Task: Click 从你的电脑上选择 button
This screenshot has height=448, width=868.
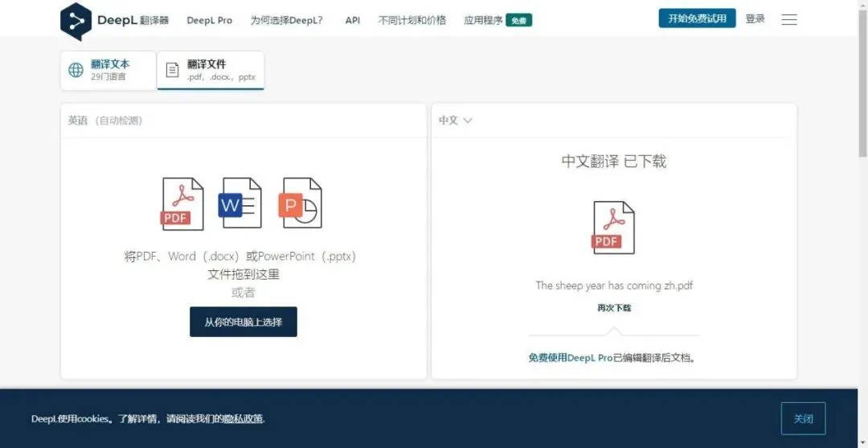Action: (244, 322)
